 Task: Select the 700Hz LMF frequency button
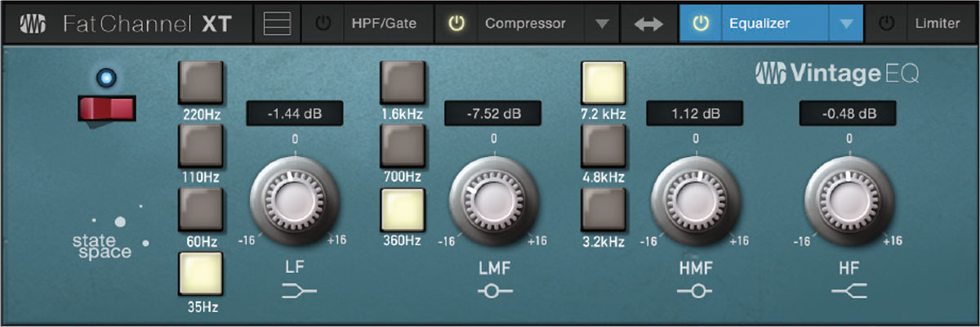403,146
